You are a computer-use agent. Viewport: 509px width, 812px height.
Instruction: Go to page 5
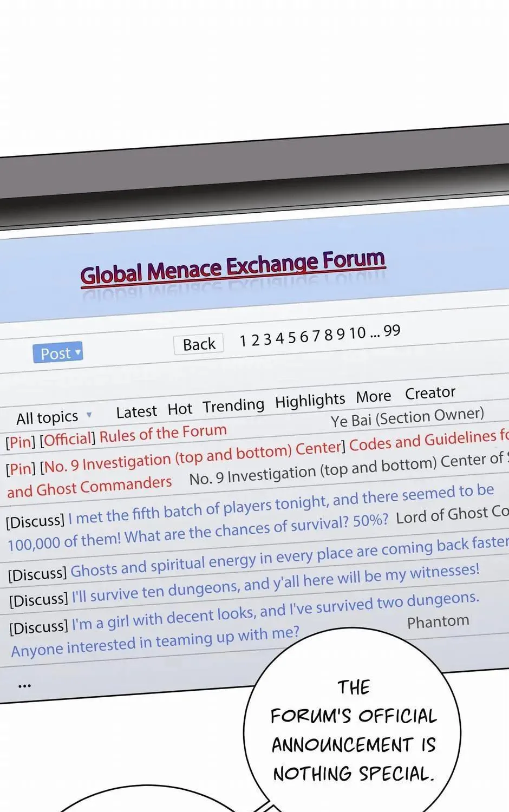[292, 338]
